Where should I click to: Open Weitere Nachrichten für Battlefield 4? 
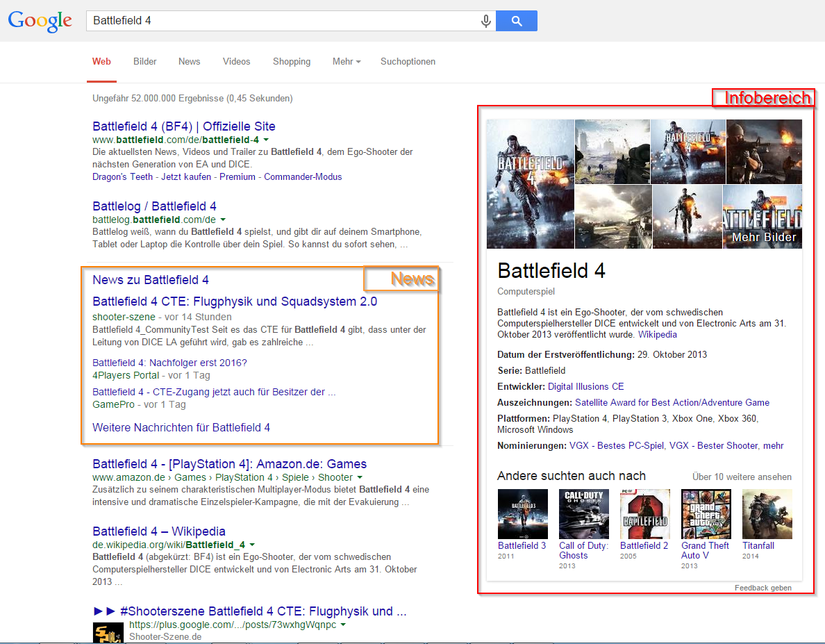click(x=181, y=428)
